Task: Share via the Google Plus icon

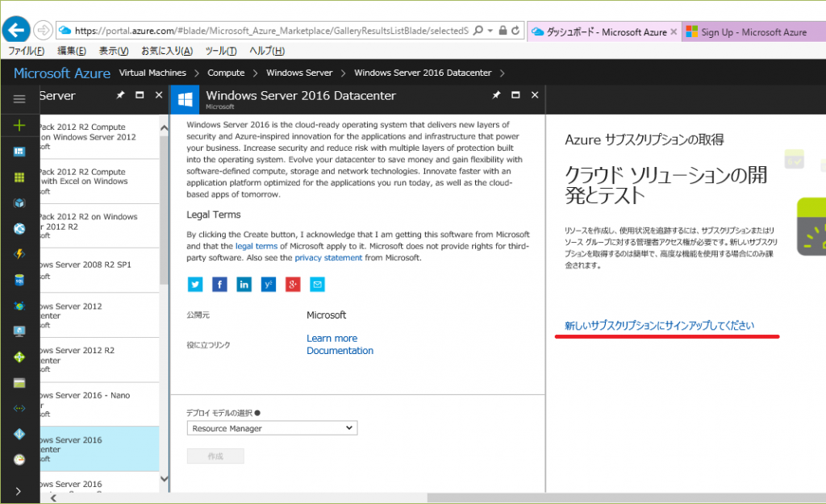Action: click(292, 285)
